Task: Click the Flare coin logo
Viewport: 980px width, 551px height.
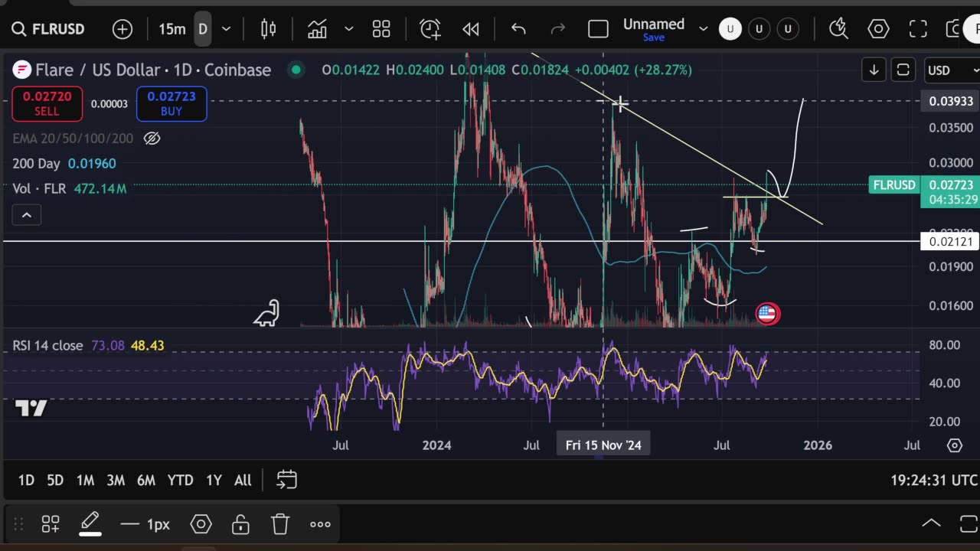Action: pyautogui.click(x=21, y=70)
